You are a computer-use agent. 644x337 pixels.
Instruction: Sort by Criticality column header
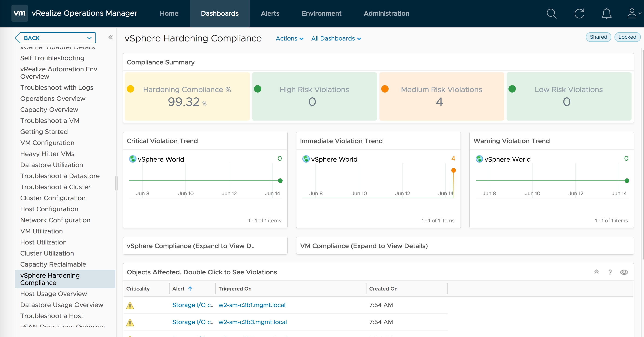pos(138,289)
